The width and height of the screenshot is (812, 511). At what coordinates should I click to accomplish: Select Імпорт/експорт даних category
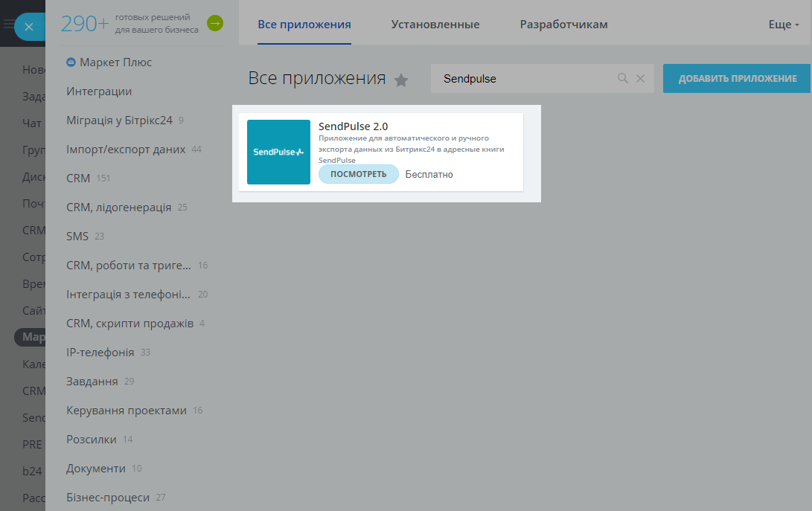(134, 149)
